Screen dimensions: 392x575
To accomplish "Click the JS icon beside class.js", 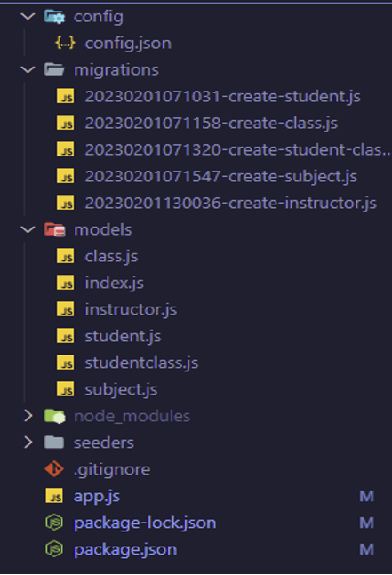I will (65, 256).
